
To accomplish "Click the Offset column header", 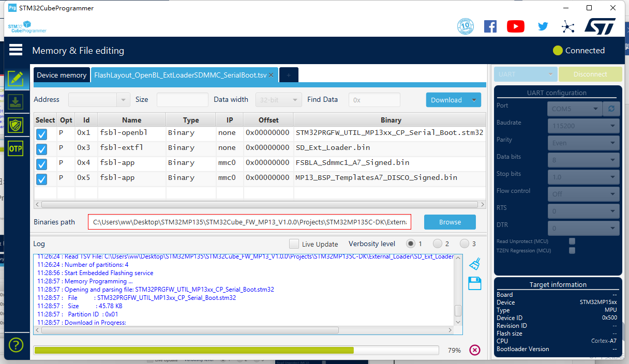I will [268, 120].
